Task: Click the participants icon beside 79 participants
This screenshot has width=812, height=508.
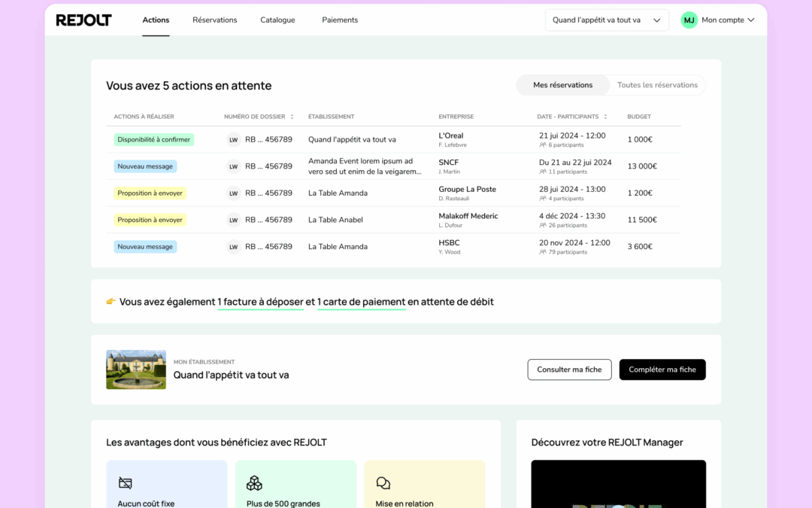Action: (x=543, y=252)
